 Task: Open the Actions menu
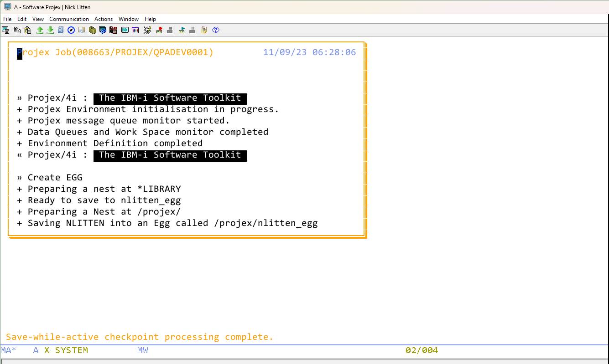click(104, 19)
